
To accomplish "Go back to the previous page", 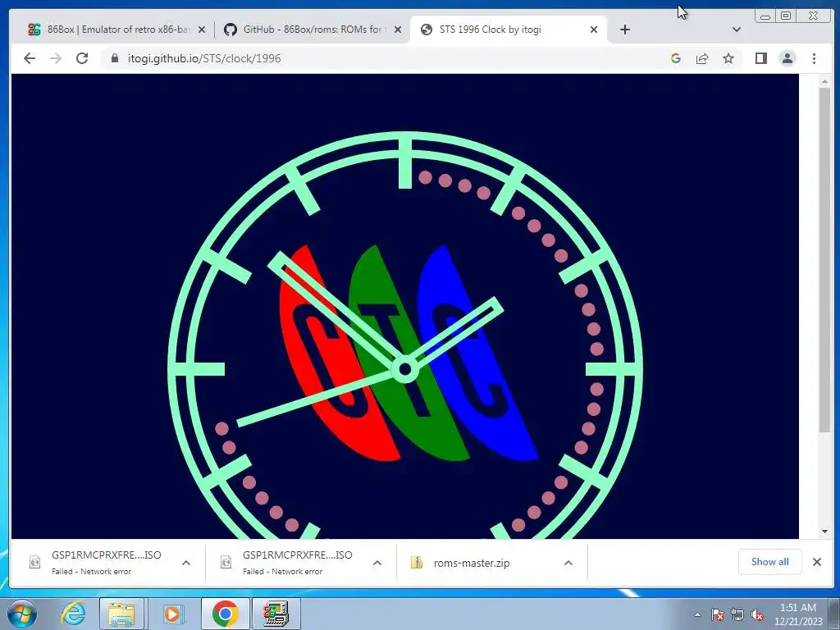I will point(30,58).
